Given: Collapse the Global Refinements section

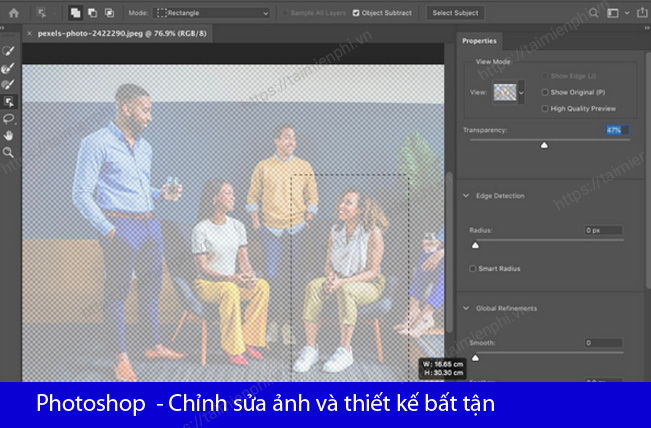Looking at the screenshot, I should pyautogui.click(x=466, y=308).
